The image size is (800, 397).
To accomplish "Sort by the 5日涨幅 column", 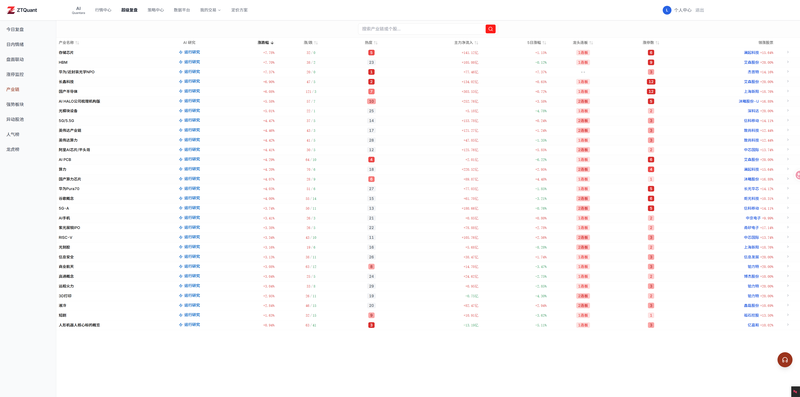I will (x=544, y=43).
